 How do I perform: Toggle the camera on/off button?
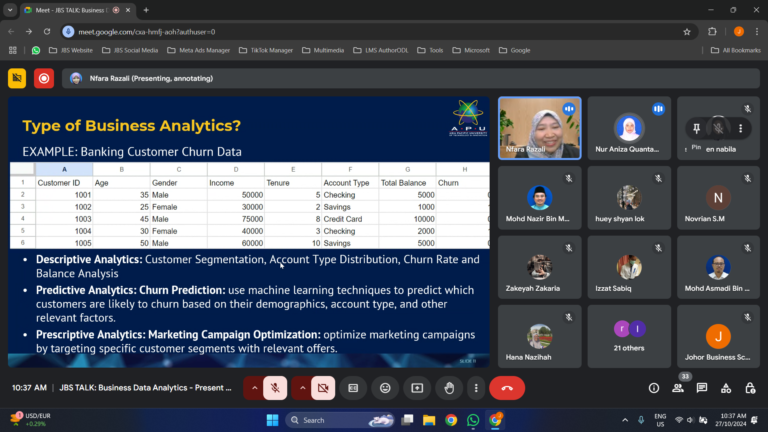pos(323,388)
